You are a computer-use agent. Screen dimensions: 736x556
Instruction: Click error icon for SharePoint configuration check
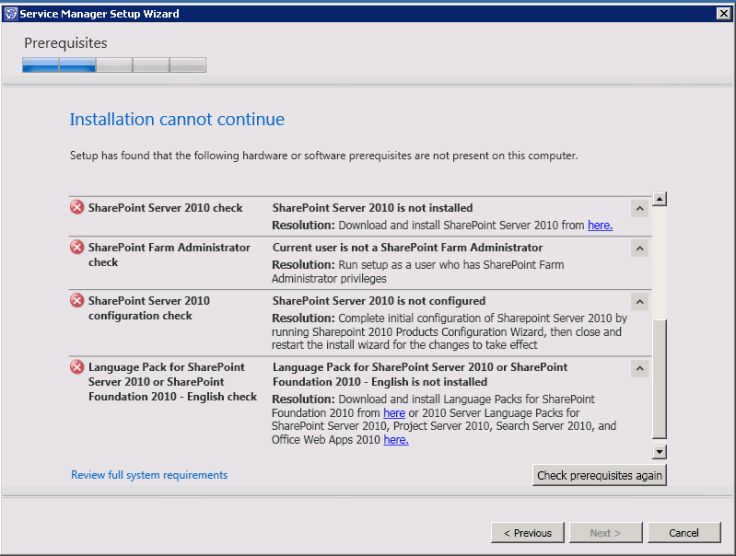pos(77,300)
